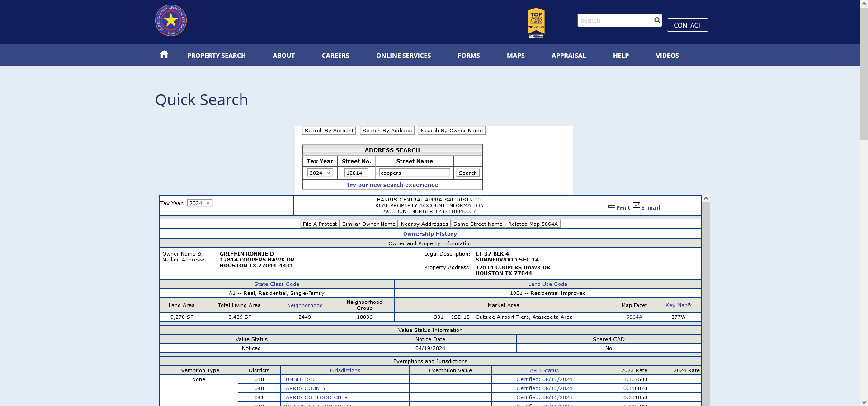Open the Try our new search experience link
The width and height of the screenshot is (868, 406).
point(392,185)
